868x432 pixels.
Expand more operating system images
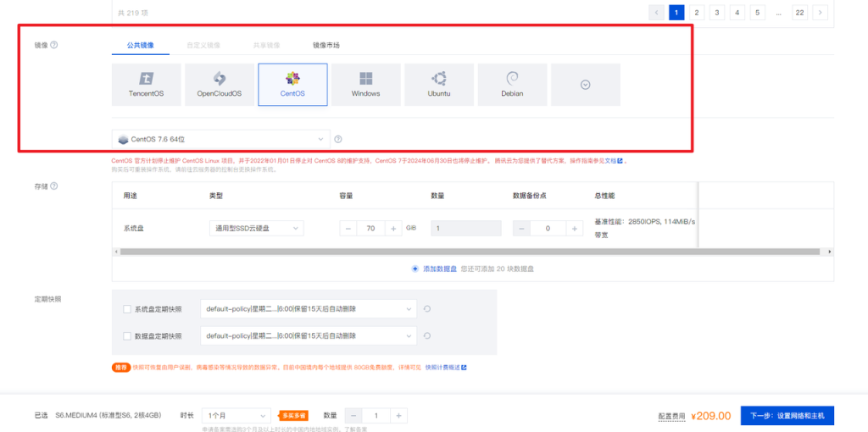[585, 85]
